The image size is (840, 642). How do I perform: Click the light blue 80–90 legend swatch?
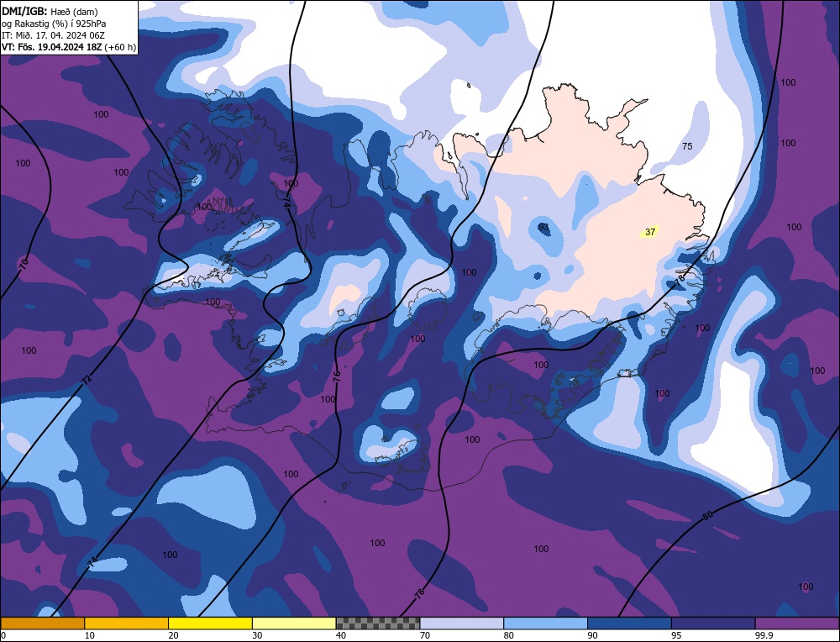pos(546,624)
